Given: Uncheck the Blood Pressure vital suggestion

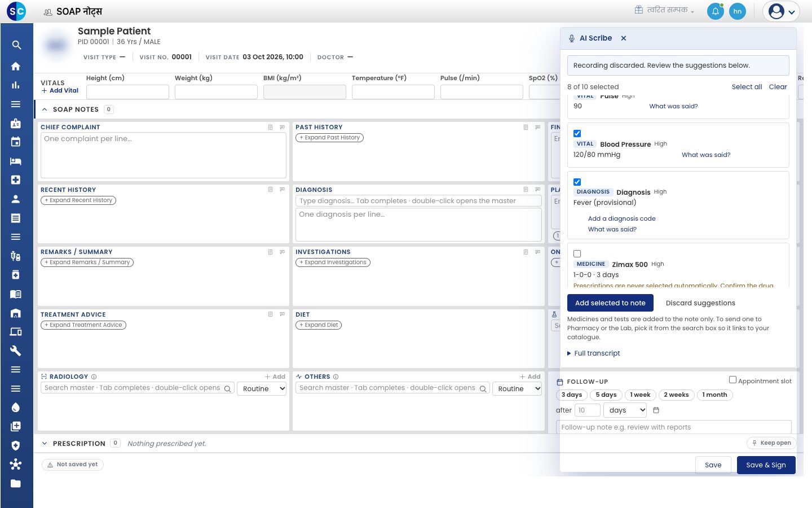Looking at the screenshot, I should click(577, 134).
